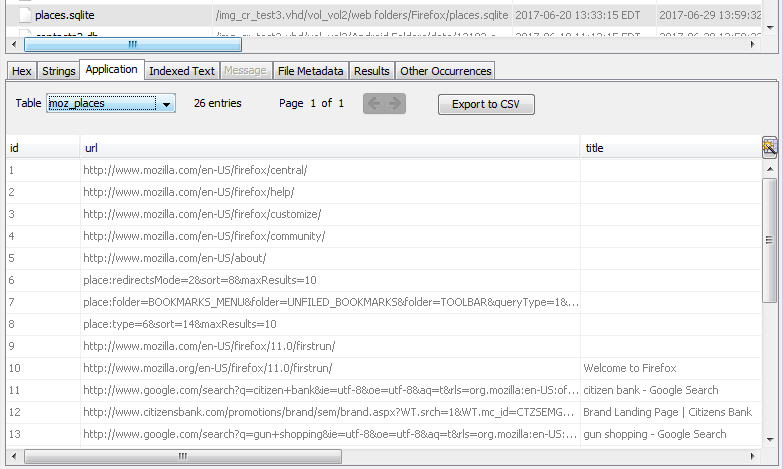The height and width of the screenshot is (469, 783).
Task: Select the en-US/about/ url row
Action: [x=330, y=258]
